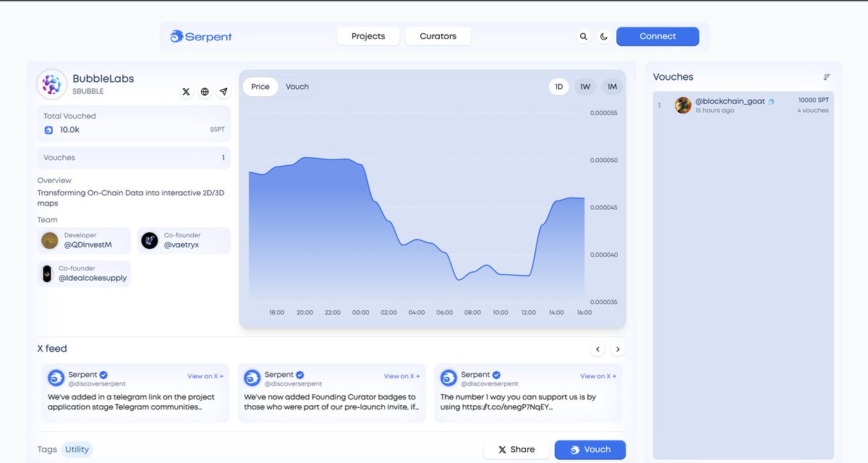Click the Total Vouched 10.0k value
Viewport: 868px width, 463px height.
(70, 130)
